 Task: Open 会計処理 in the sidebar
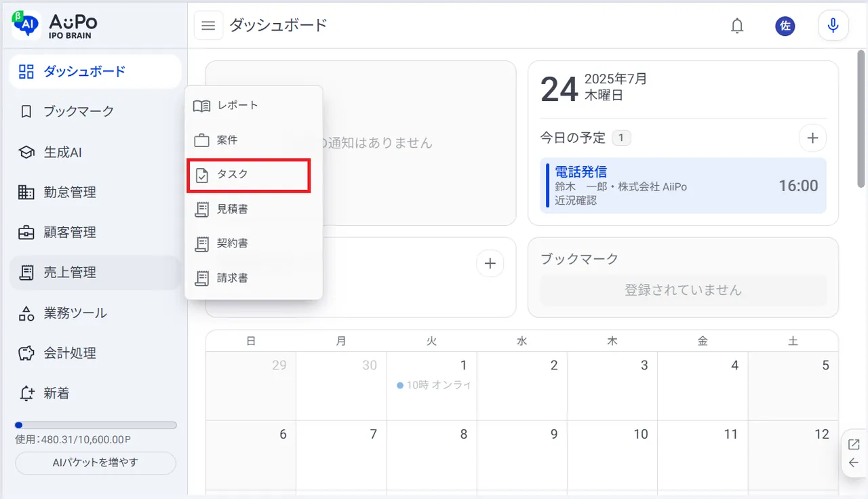coord(95,353)
